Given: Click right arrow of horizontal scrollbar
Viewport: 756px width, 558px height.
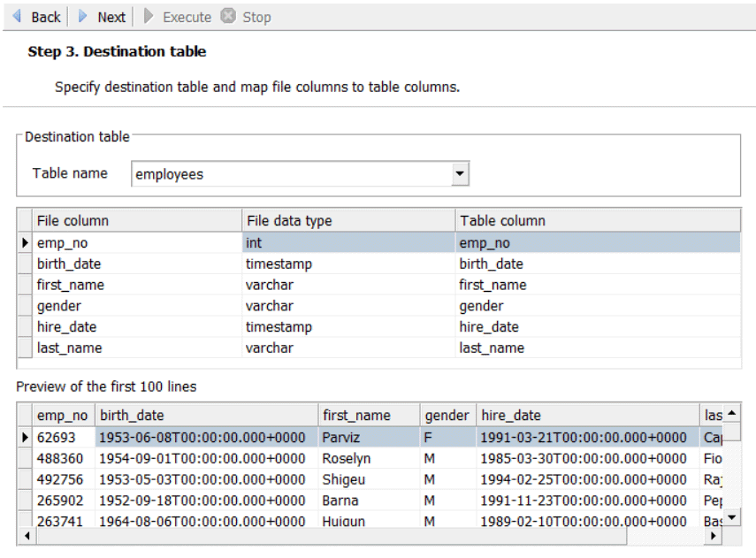Looking at the screenshot, I should [714, 536].
